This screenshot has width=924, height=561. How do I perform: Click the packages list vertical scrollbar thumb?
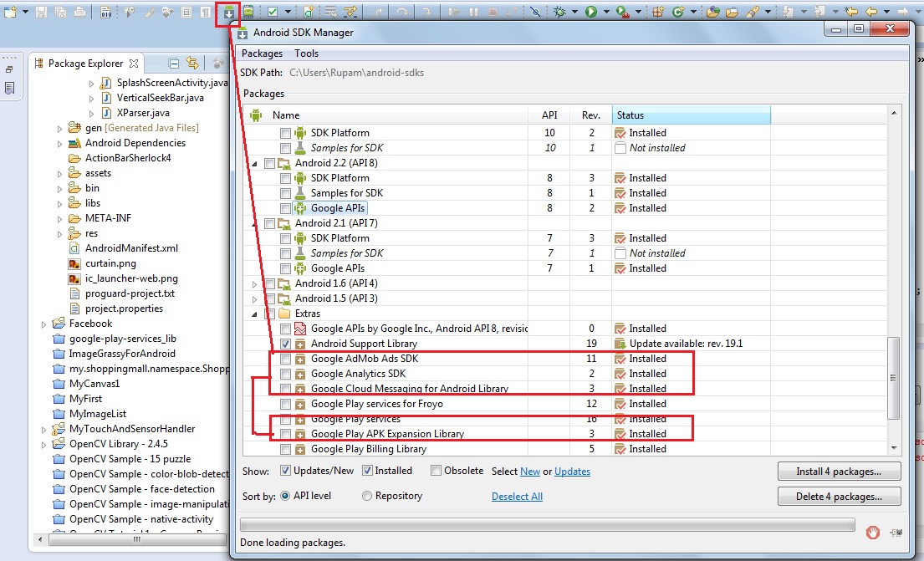point(893,379)
